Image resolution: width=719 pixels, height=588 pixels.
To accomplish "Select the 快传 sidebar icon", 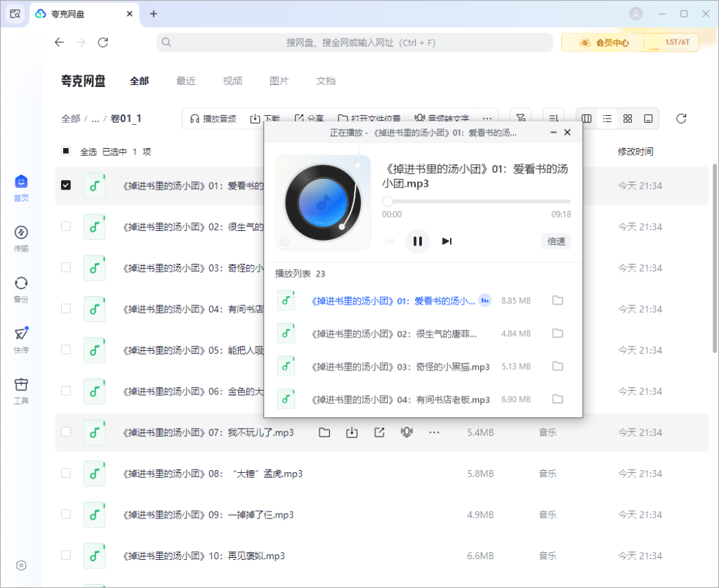I will click(x=21, y=339).
